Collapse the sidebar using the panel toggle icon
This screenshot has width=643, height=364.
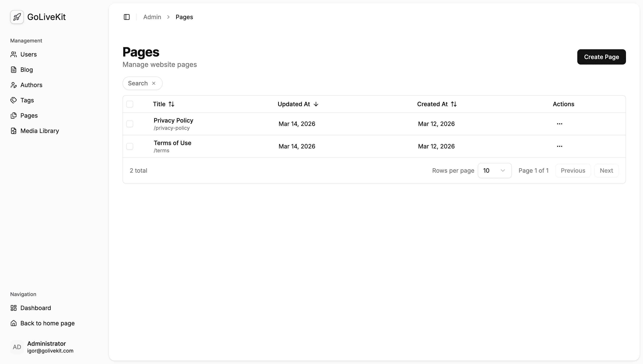[x=127, y=17]
